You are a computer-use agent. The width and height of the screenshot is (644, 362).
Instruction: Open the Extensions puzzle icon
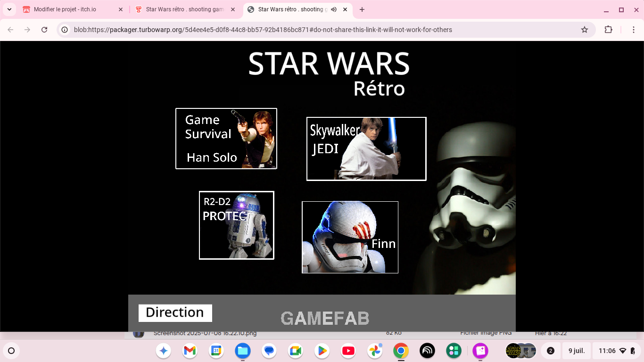[x=609, y=30]
